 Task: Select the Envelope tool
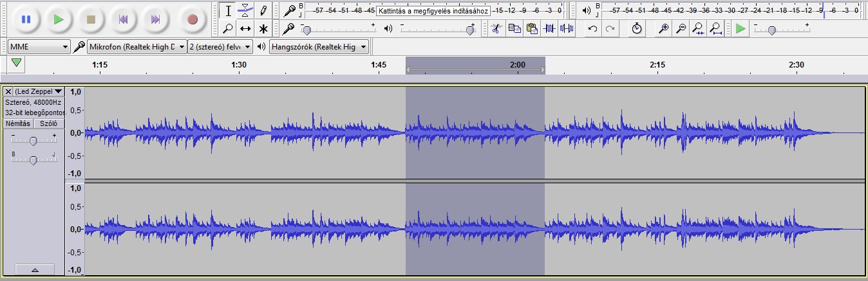click(245, 10)
